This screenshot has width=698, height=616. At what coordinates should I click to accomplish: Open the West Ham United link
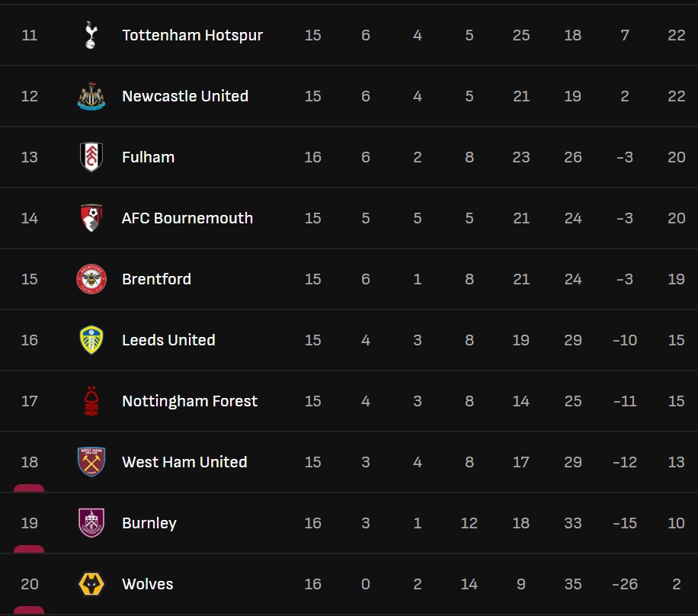pyautogui.click(x=184, y=462)
